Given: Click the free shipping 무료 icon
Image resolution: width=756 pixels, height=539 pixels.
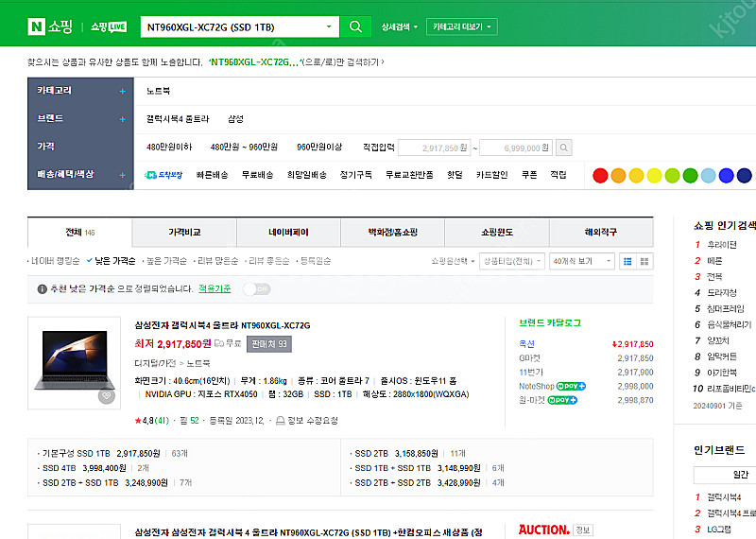Looking at the screenshot, I should (228, 343).
